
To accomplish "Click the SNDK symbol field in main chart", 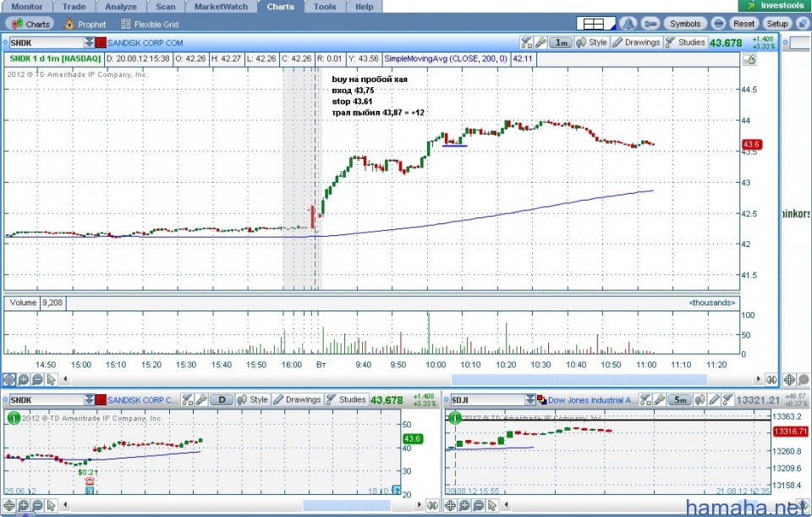I will [x=47, y=43].
